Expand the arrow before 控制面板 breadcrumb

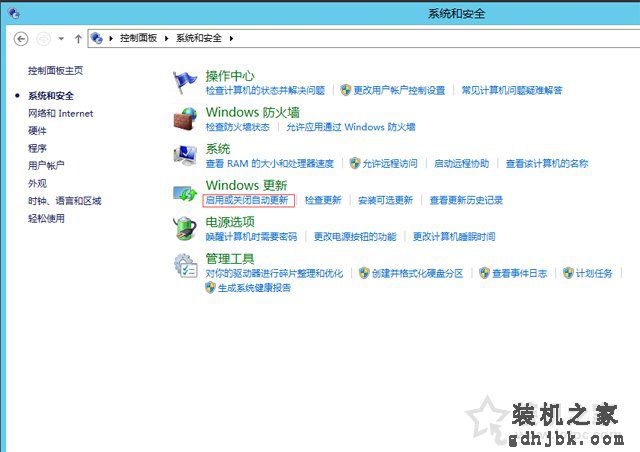pyautogui.click(x=111, y=38)
